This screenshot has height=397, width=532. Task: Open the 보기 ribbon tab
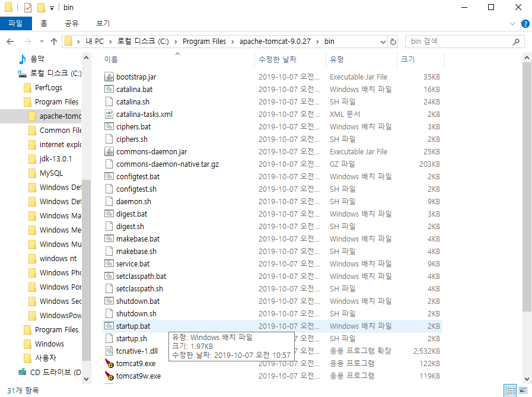point(103,23)
